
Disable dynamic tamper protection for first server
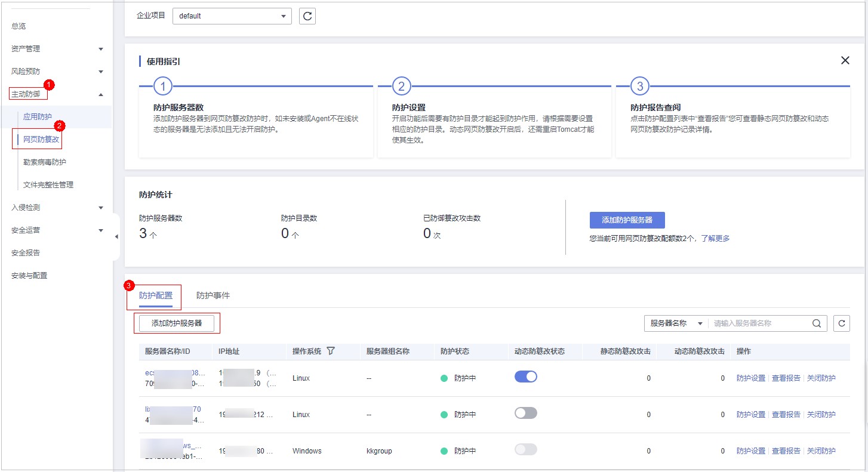coord(525,377)
